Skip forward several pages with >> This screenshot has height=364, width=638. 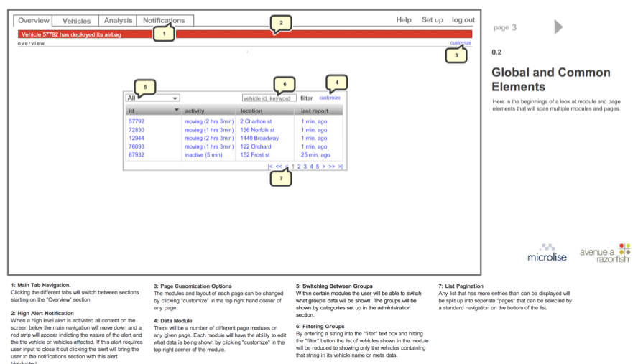[x=332, y=167]
